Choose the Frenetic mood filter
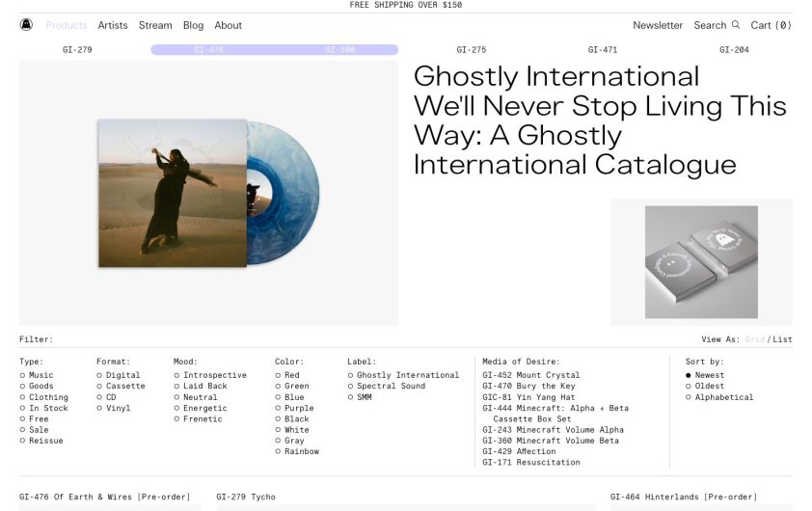Viewport: 812px width, 511px height. click(199, 418)
